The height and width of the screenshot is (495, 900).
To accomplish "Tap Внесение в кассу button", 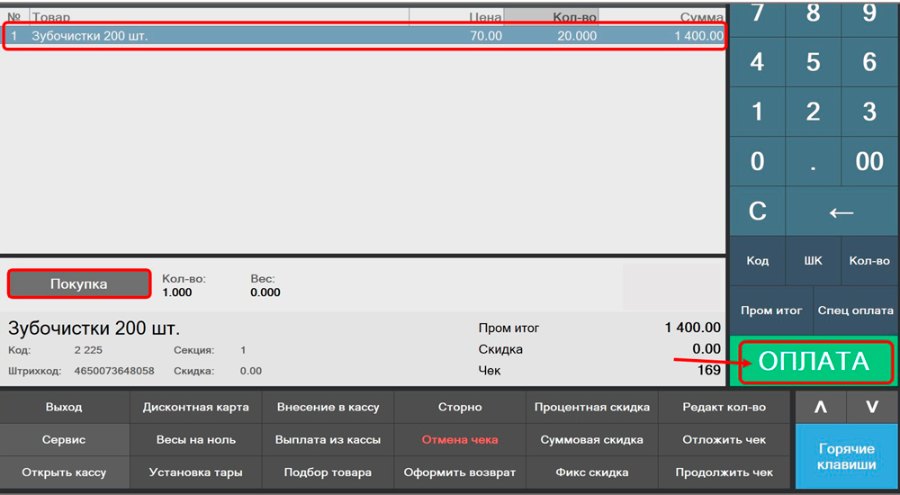I will pos(328,407).
